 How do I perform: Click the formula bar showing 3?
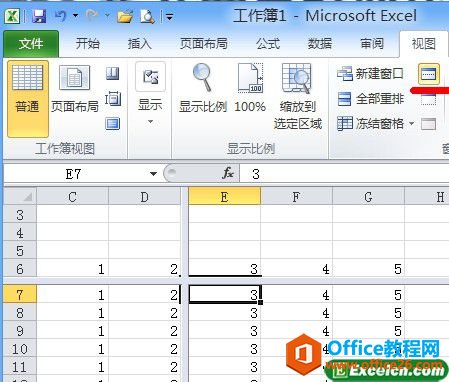[344, 174]
